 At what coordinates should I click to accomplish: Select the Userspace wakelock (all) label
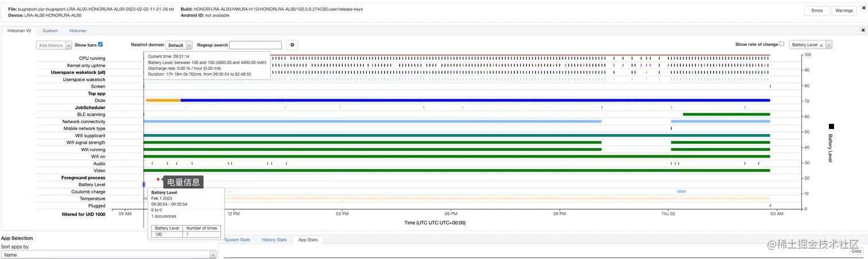click(x=78, y=73)
